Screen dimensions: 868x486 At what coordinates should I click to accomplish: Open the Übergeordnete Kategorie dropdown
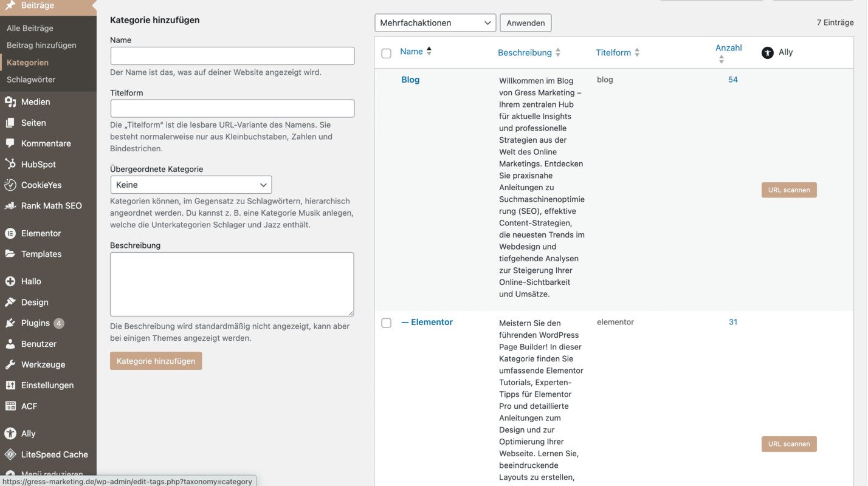click(x=191, y=184)
